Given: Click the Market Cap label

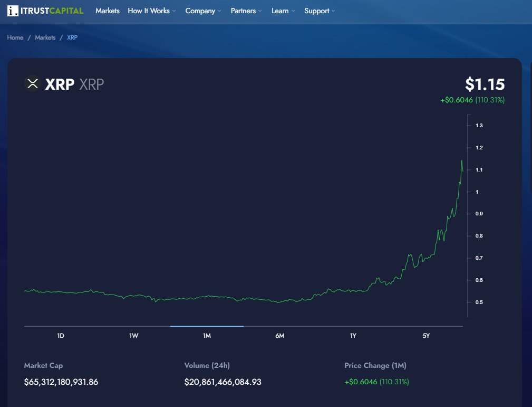Looking at the screenshot, I should [43, 365].
